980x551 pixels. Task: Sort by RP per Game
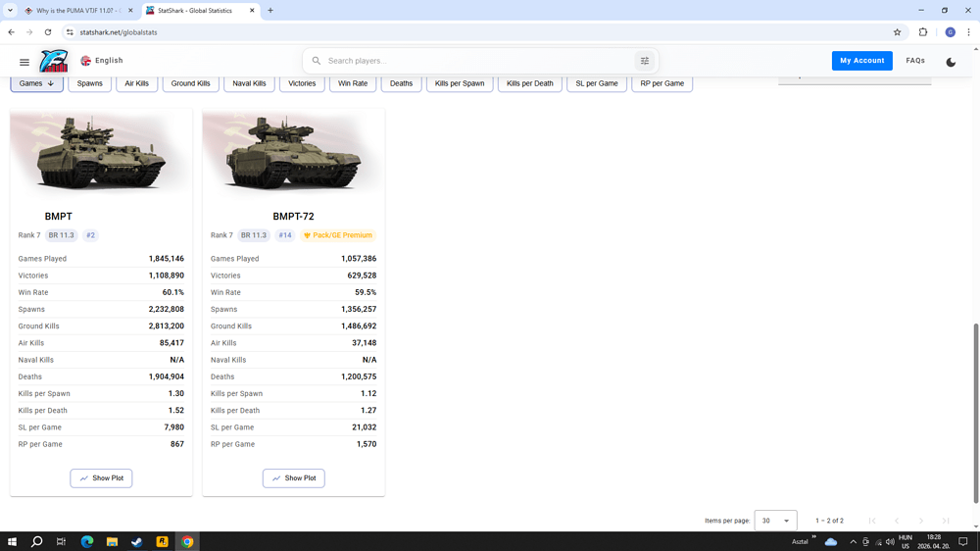point(661,83)
